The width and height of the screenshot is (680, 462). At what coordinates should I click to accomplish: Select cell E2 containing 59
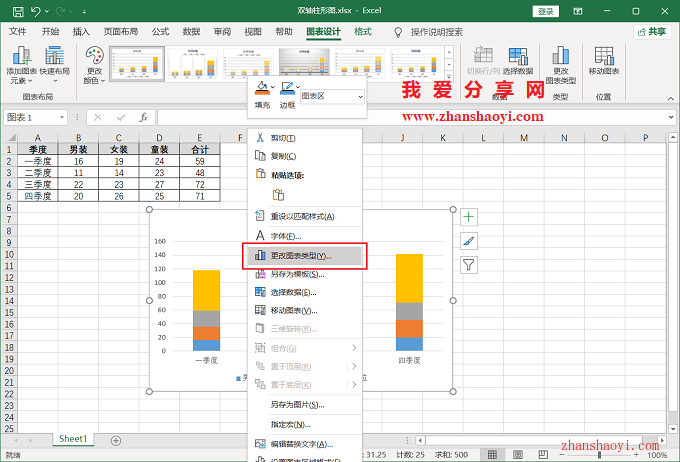pyautogui.click(x=199, y=161)
